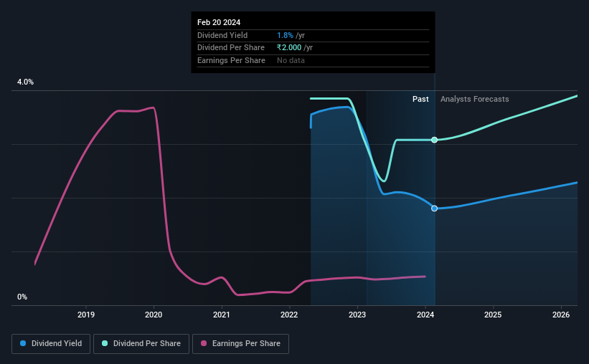
Task: Click the pink Earnings Per Share legend dot
Action: point(204,343)
